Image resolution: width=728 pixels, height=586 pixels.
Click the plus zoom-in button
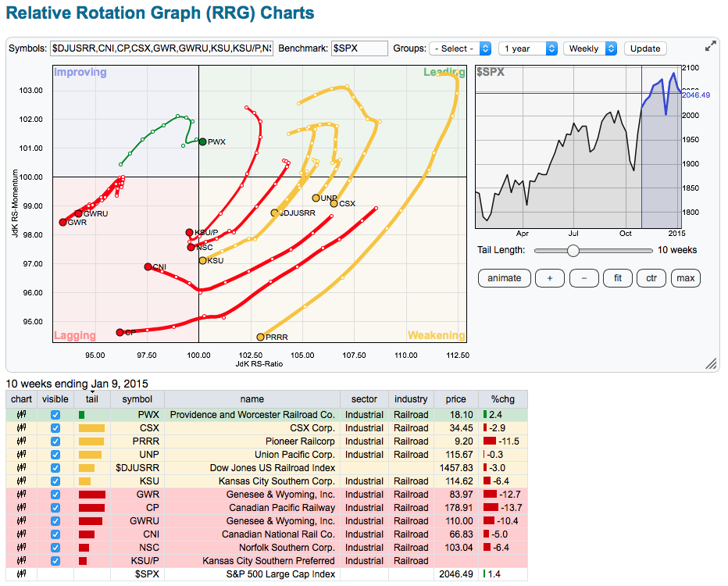pos(550,278)
